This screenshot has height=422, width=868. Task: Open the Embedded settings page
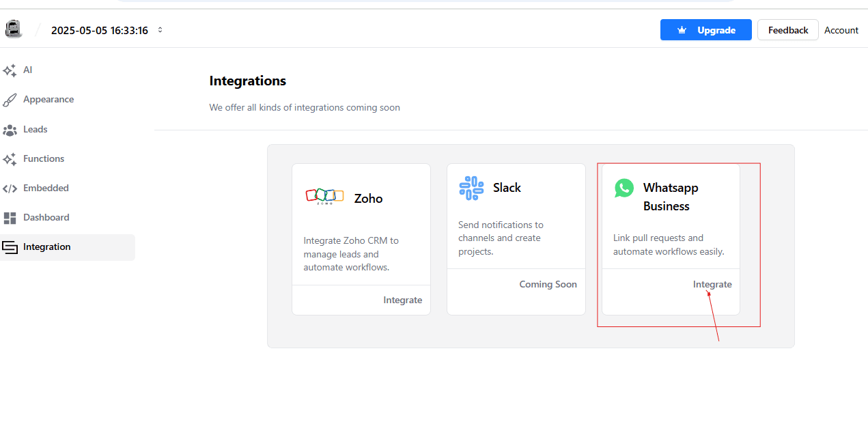pyautogui.click(x=46, y=188)
